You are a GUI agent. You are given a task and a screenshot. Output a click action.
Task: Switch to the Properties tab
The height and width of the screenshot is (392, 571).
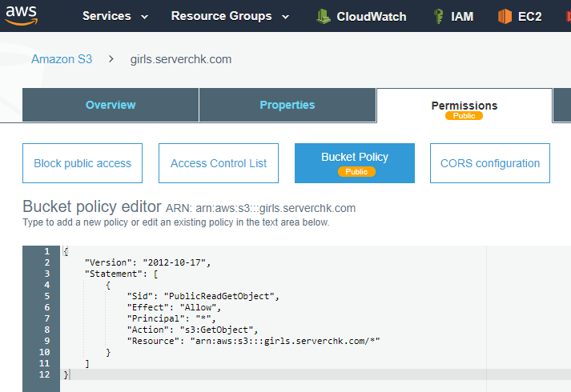pyautogui.click(x=288, y=105)
